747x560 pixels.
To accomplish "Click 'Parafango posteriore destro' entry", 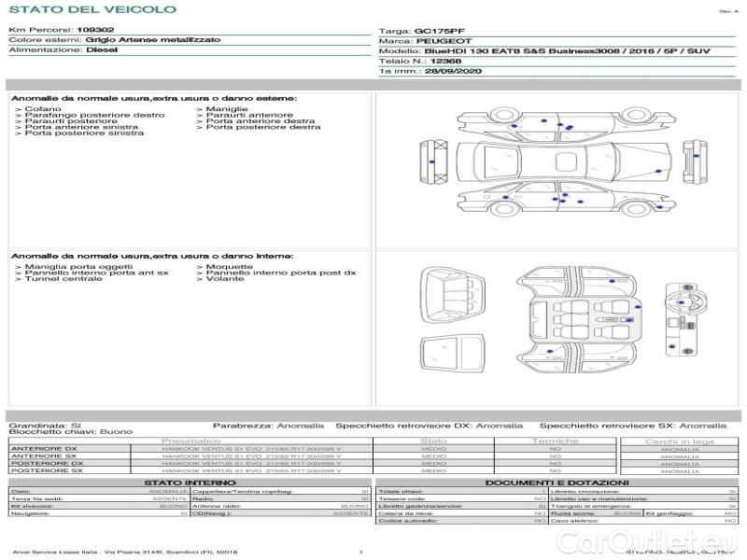I will (x=94, y=115).
